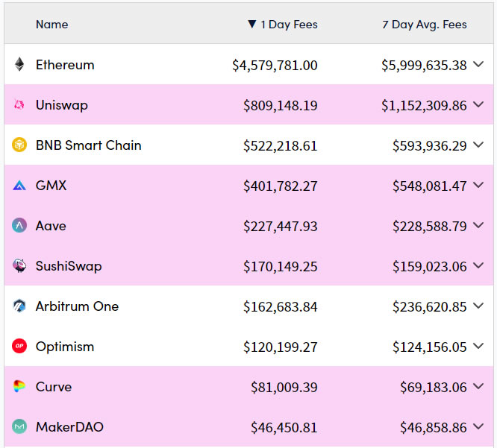
Task: Expand the Uniswap row details chevron
Action: (479, 105)
